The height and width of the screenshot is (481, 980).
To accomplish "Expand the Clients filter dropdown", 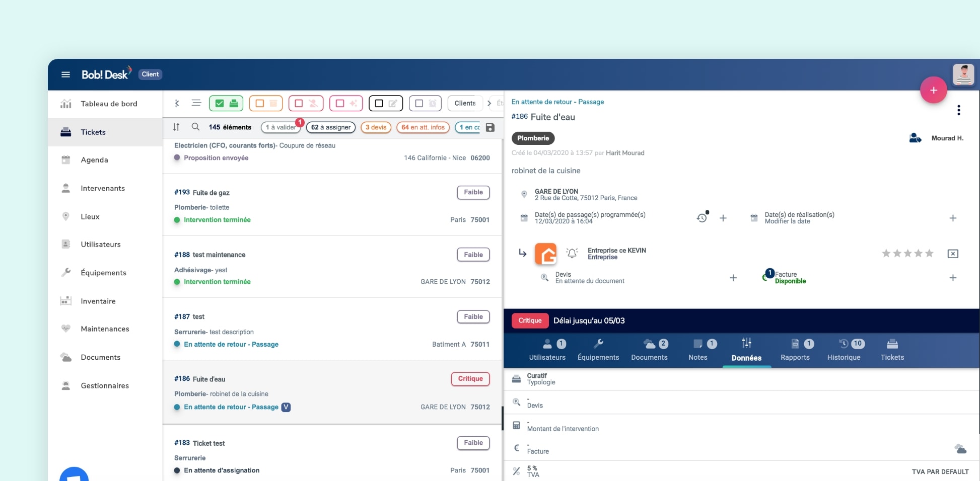I will [464, 103].
